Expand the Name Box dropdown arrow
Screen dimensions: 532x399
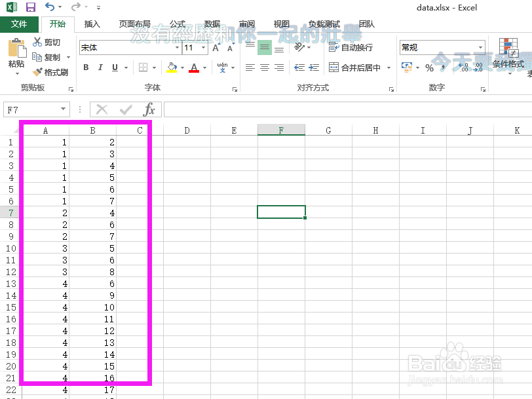[x=63, y=109]
